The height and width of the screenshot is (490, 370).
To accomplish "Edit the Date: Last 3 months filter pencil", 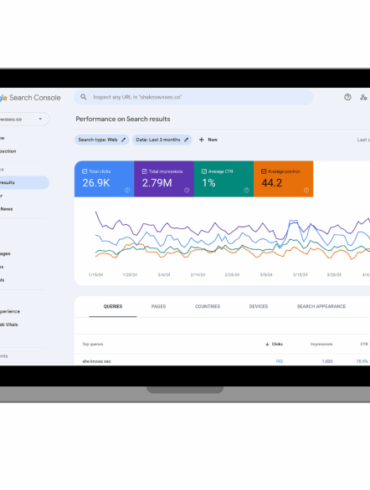I will pos(186,140).
